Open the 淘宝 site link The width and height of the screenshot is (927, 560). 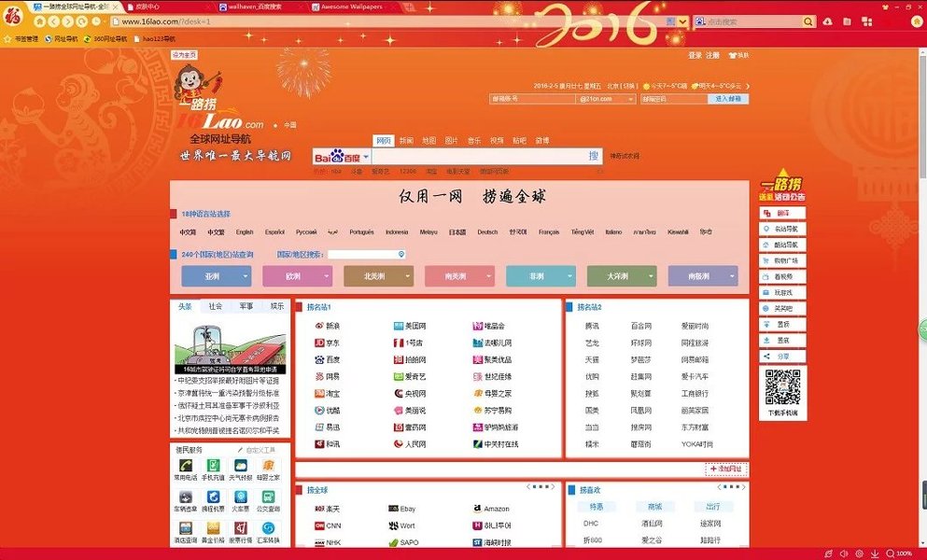coord(327,393)
